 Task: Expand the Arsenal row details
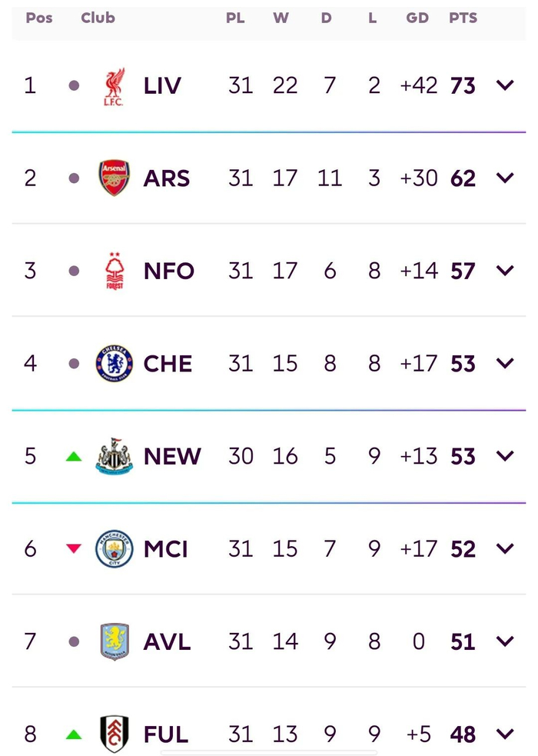[x=505, y=178]
